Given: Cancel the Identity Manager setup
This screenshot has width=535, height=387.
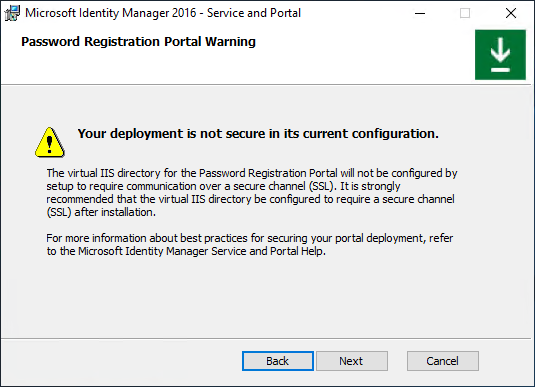Looking at the screenshot, I should coord(443,361).
